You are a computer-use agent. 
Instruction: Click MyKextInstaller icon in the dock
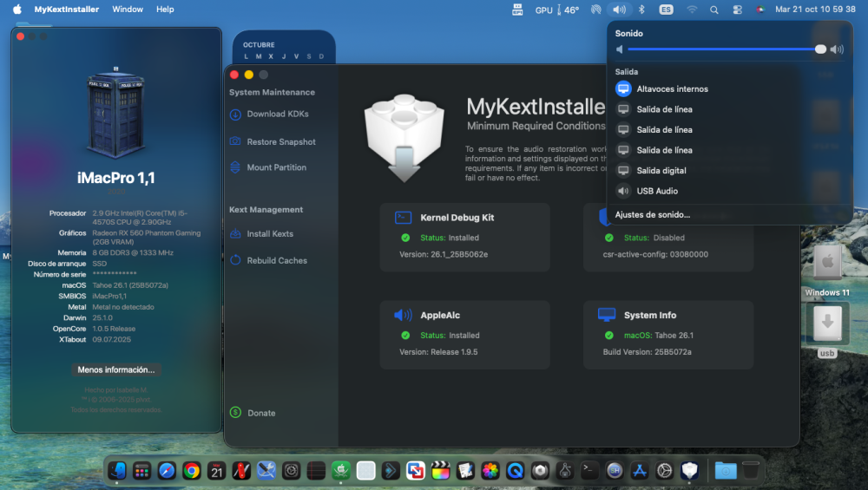[689, 471]
